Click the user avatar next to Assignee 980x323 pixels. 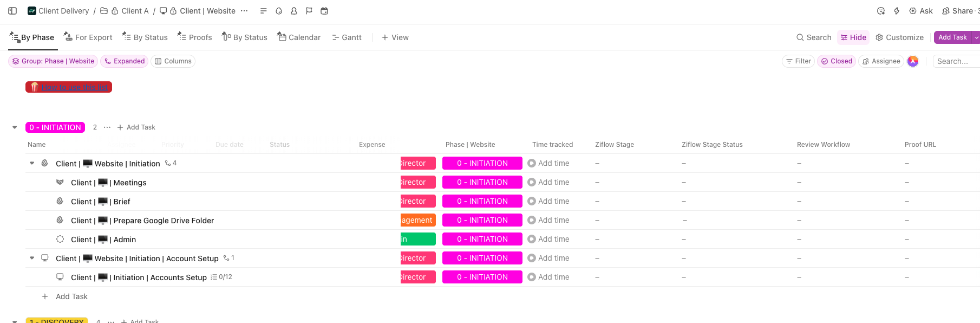point(913,61)
